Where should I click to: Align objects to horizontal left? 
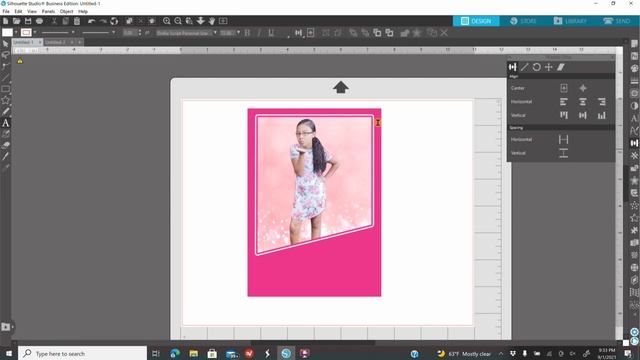(x=564, y=102)
